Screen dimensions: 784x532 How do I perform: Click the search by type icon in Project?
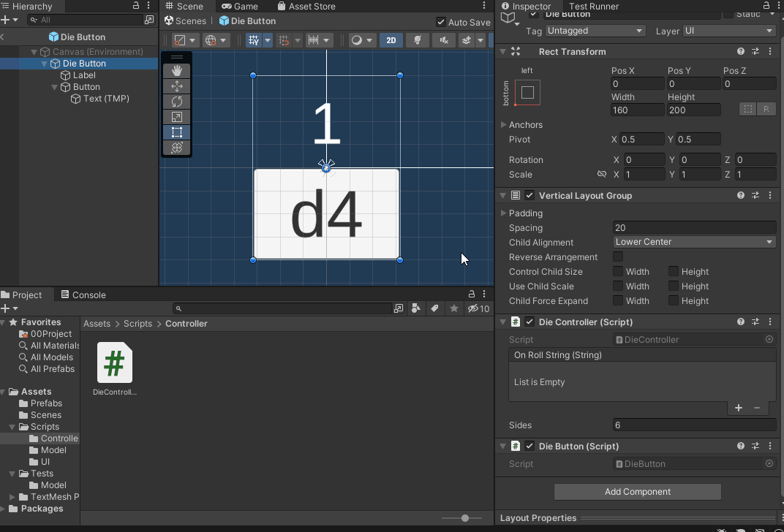(416, 308)
